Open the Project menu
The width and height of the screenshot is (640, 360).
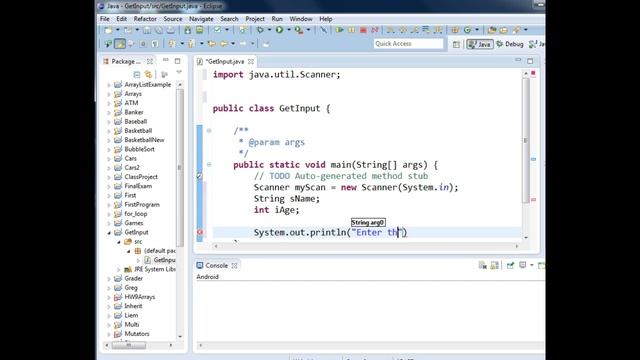(x=255, y=19)
